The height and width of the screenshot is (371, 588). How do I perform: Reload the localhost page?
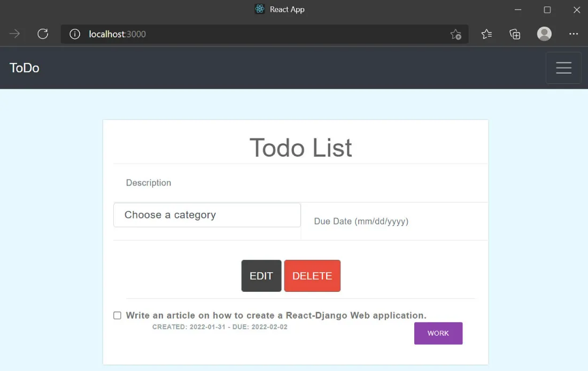click(x=43, y=34)
